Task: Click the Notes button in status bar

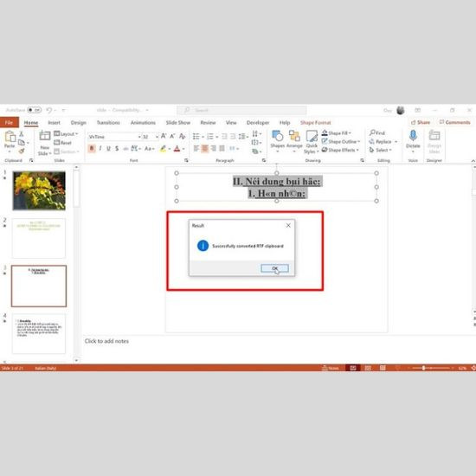Action: 331,368
